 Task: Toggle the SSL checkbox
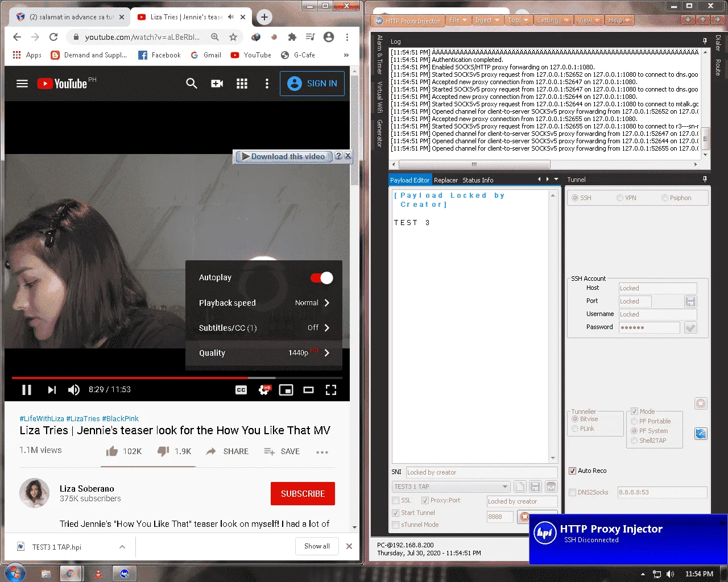[x=396, y=500]
